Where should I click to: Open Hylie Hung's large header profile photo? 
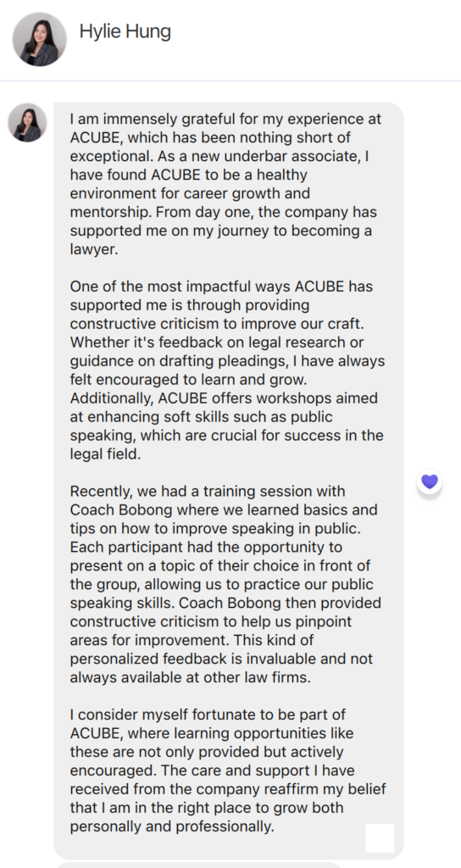pyautogui.click(x=40, y=39)
